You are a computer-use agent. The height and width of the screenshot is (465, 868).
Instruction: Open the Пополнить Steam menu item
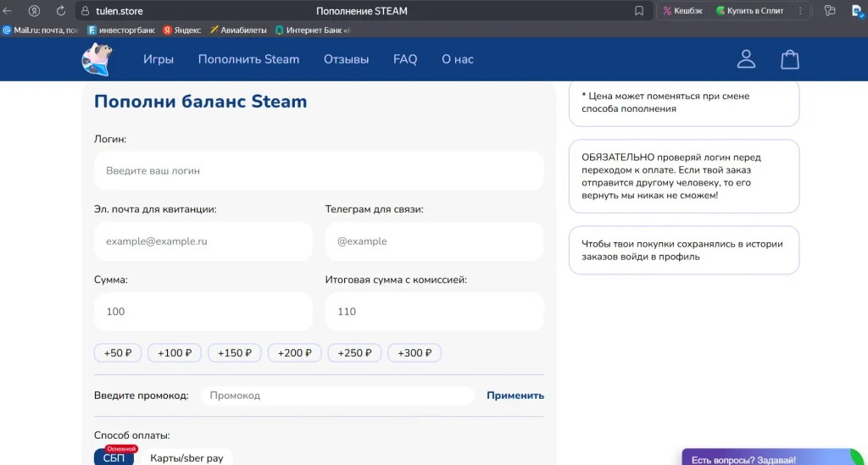coord(248,59)
